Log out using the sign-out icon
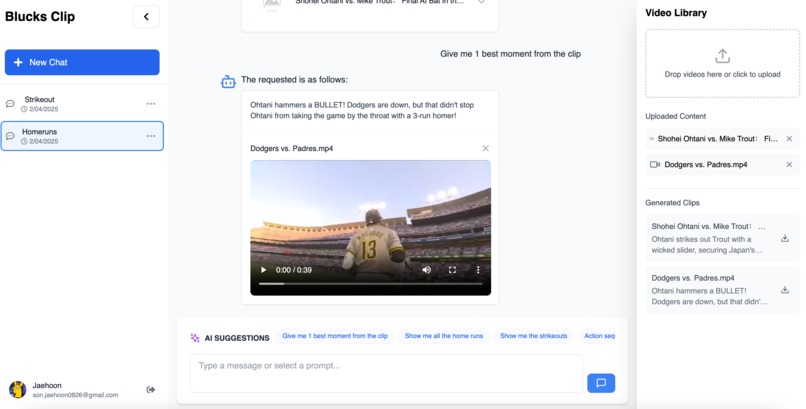 [151, 389]
